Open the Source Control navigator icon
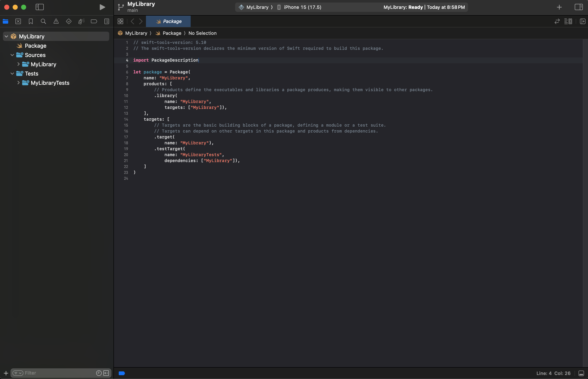Screen dimensions: 588x379 (x=18, y=21)
